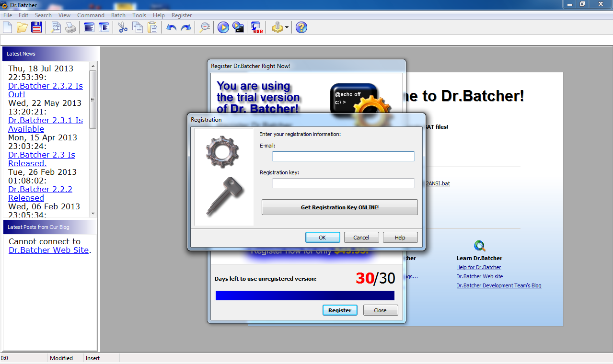Click the yellow gear joystick tools icon
Viewport: 613px width, 364px height.
[x=278, y=27]
